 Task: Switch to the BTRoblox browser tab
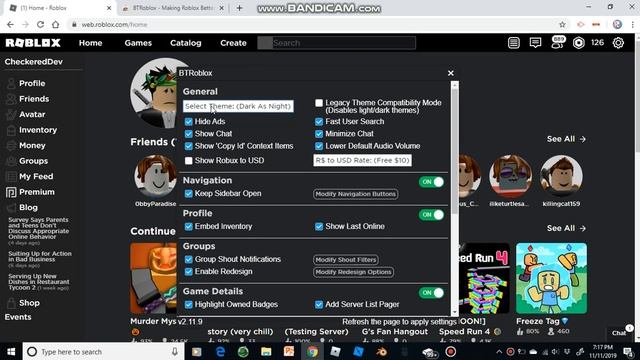(172, 8)
